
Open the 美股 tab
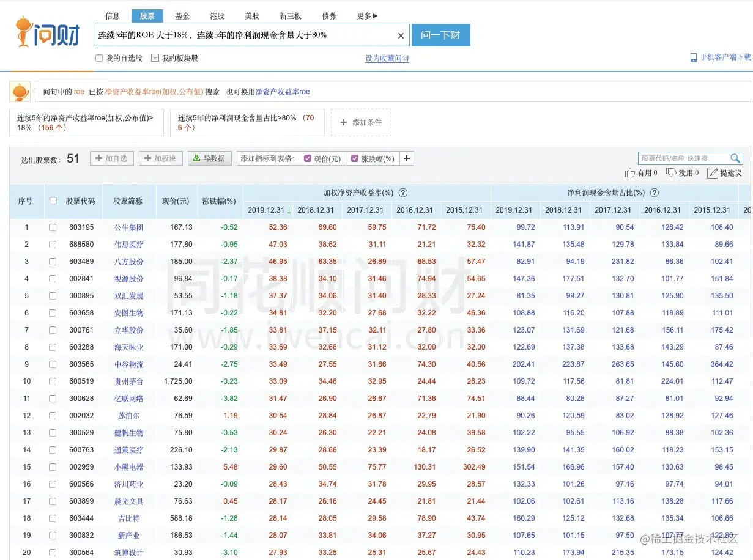(x=252, y=16)
